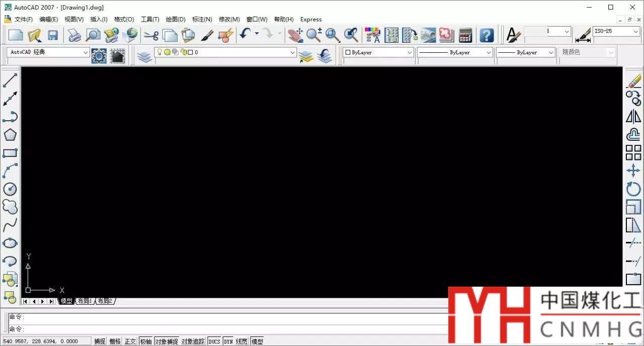Toggle DUCS in the status bar
644x346 pixels.
click(214, 341)
